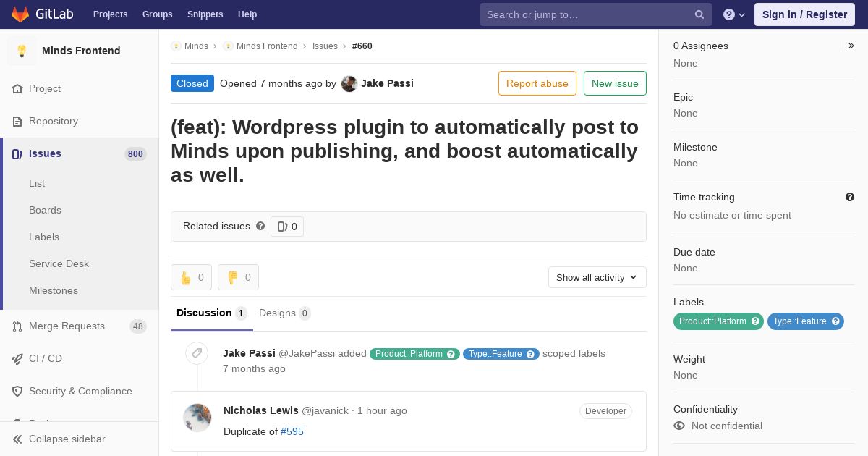Screen dimensions: 868x456
Task: Click the Project home icon in sidebar
Action: (x=17, y=89)
